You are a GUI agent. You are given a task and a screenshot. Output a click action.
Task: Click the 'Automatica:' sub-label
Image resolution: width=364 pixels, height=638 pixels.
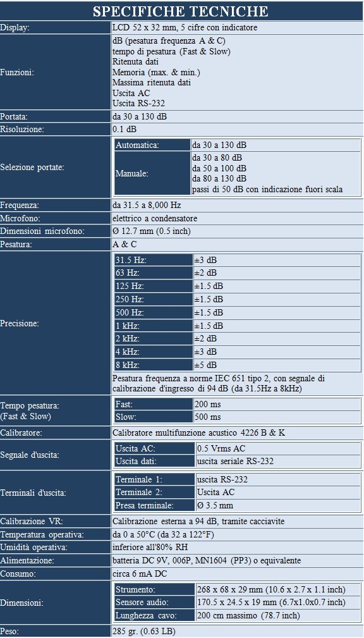tap(152, 145)
